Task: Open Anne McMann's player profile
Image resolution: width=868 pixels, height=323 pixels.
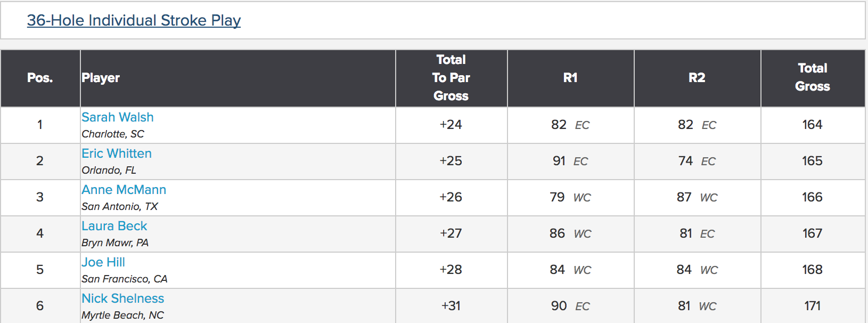Action: pos(124,190)
